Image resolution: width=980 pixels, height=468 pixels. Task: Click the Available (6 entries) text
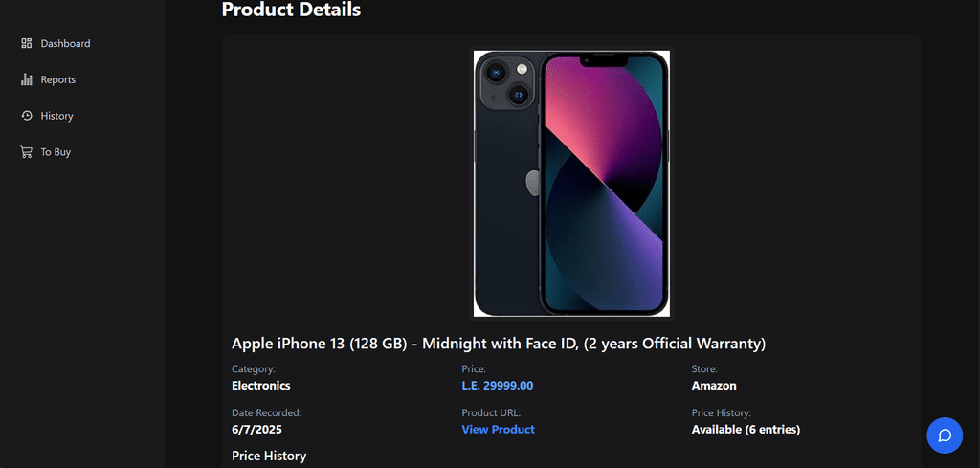[746, 430]
